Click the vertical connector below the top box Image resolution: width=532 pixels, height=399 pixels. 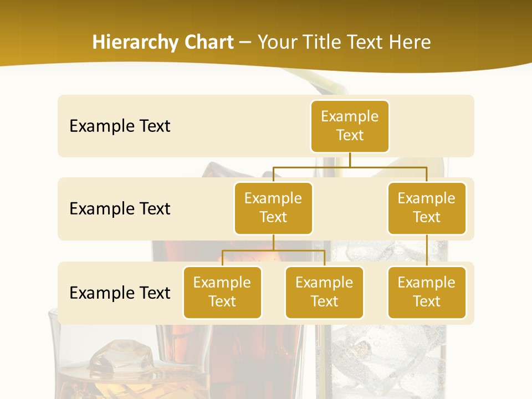pyautogui.click(x=350, y=160)
